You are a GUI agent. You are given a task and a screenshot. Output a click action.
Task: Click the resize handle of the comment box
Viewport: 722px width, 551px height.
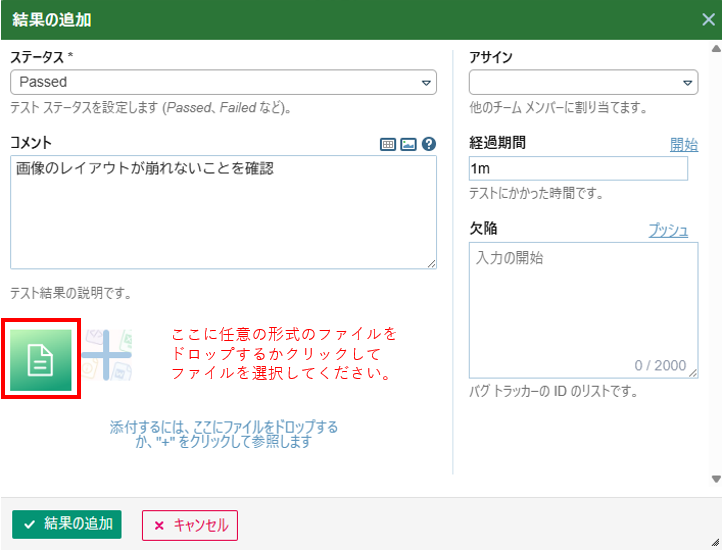(432, 264)
